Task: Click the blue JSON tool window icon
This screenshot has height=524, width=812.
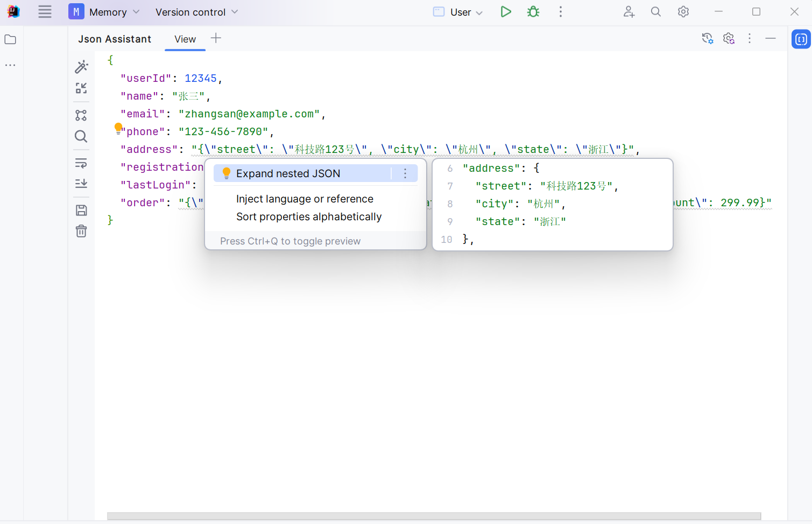Action: [x=801, y=39]
